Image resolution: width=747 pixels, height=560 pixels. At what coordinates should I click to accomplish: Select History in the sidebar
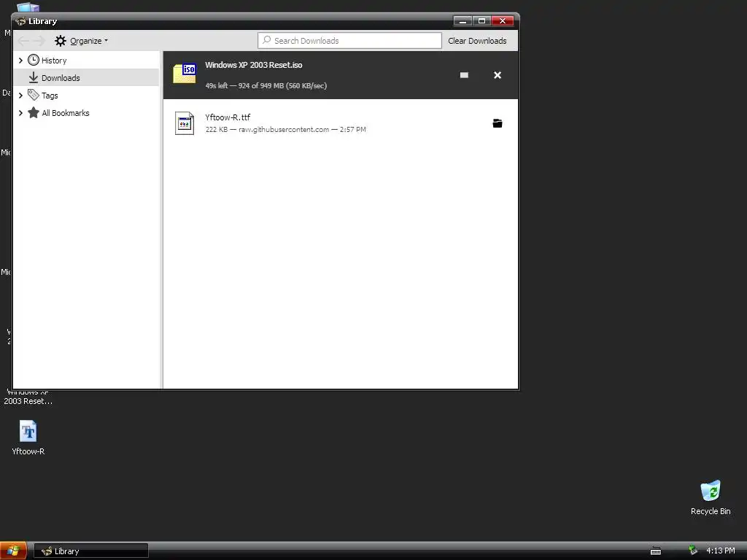(x=54, y=61)
